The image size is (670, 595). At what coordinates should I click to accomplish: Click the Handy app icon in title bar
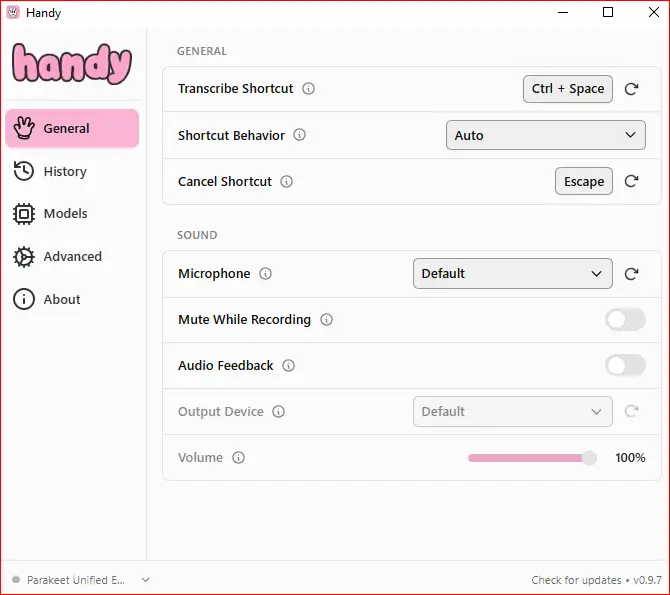(13, 12)
